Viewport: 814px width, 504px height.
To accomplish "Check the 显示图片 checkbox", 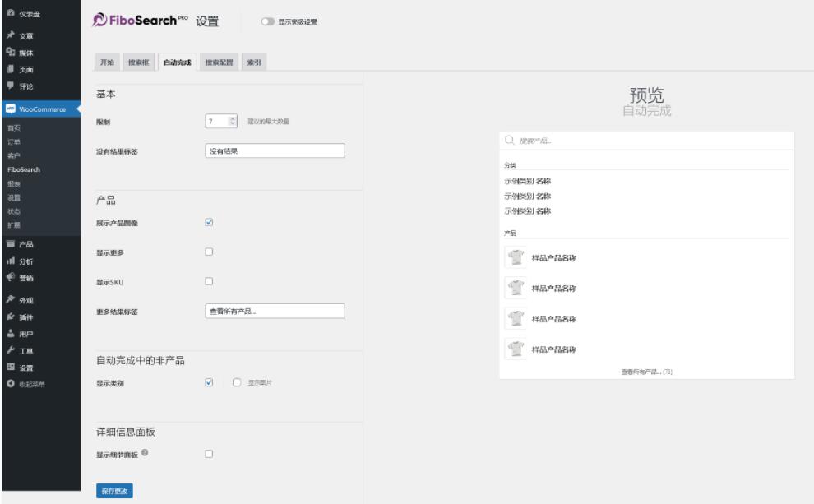I will [237, 382].
